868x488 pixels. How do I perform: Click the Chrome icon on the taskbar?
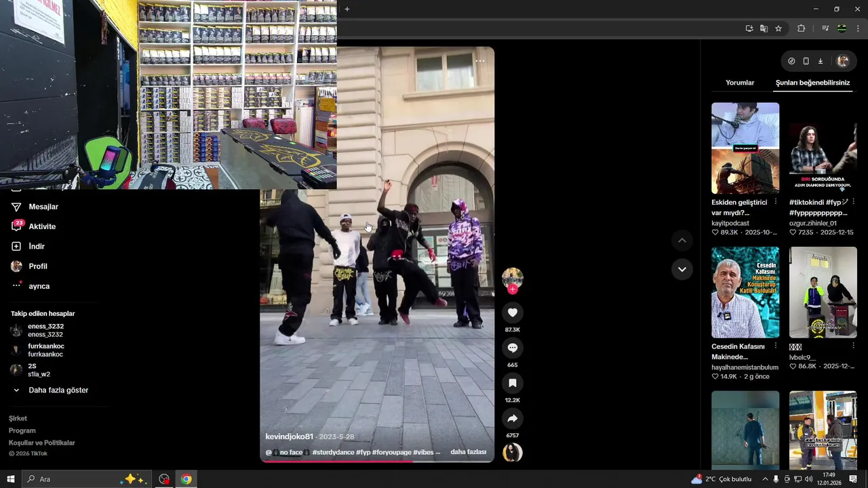(186, 479)
